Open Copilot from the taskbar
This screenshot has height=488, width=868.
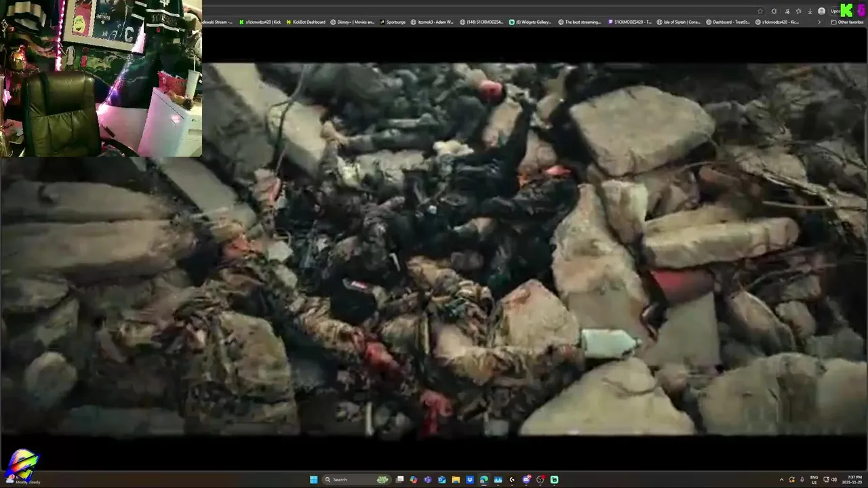tap(414, 479)
